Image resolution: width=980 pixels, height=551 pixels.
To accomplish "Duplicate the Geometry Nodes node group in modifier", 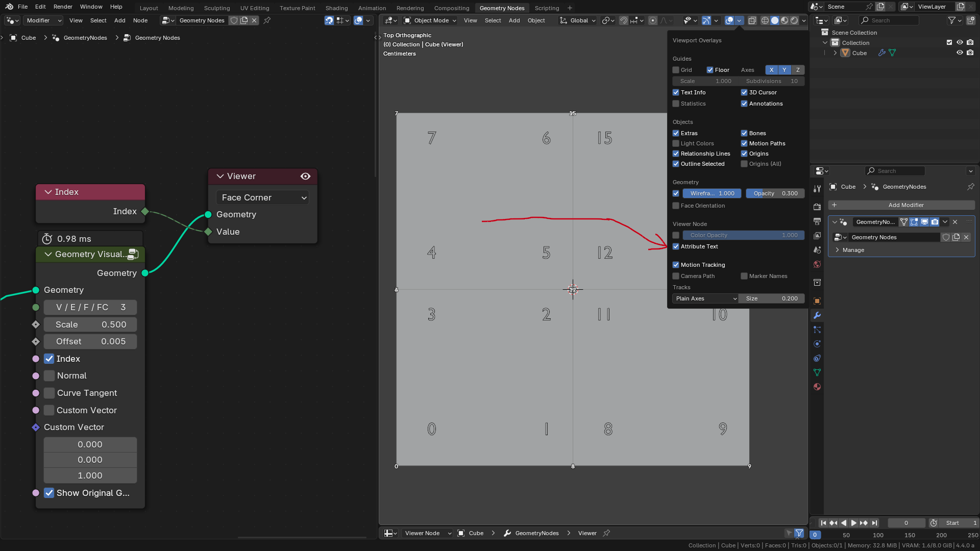I will tap(956, 237).
